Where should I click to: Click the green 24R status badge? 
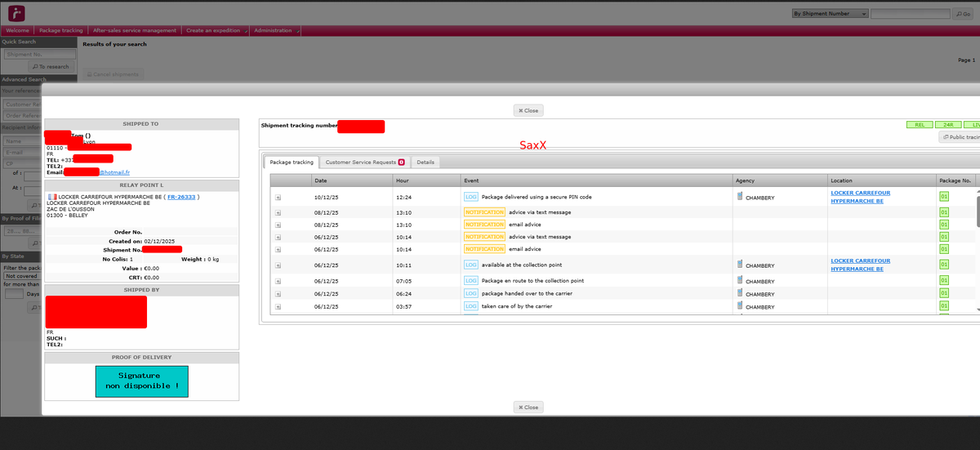coord(948,125)
